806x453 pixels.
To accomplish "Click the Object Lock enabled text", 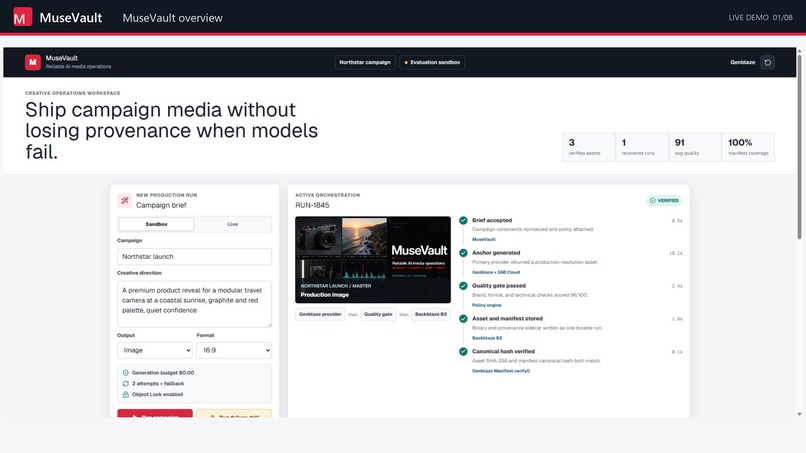I will point(157,394).
